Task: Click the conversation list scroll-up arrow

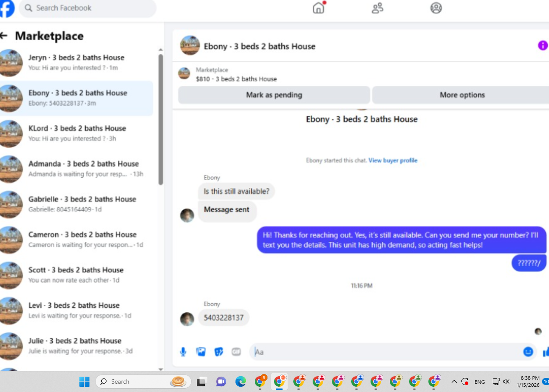Action: 161,49
